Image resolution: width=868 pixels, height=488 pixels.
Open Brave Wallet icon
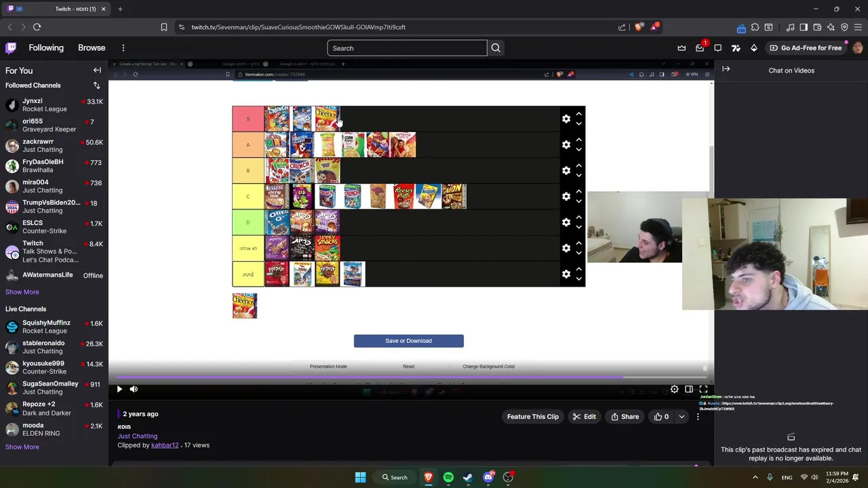[x=817, y=27]
